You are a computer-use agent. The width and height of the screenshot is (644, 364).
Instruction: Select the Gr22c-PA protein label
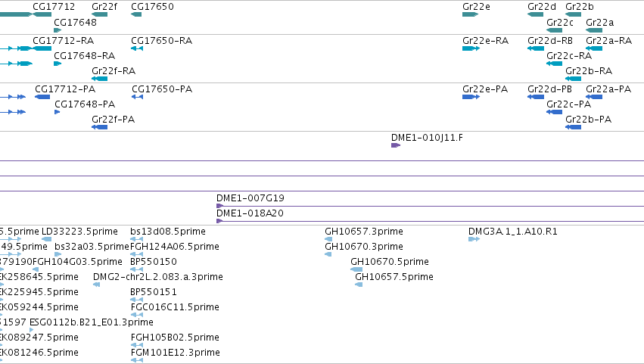click(x=569, y=104)
